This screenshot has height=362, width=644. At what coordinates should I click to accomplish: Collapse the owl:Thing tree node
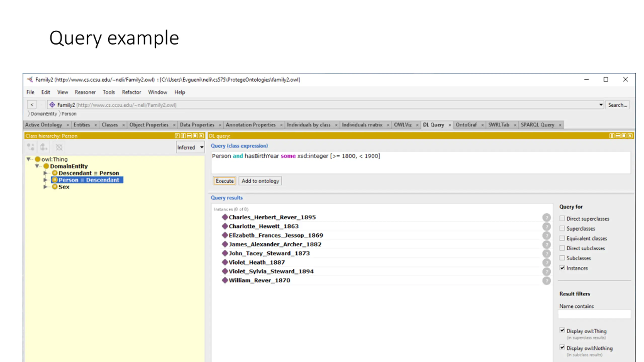[29, 159]
